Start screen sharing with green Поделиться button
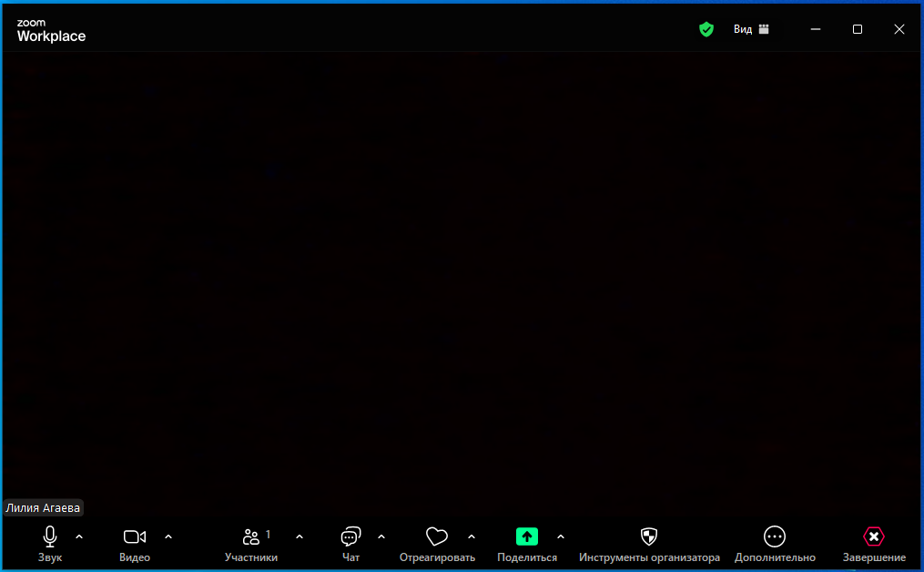Viewport: 924px width, 572px height. [527, 544]
